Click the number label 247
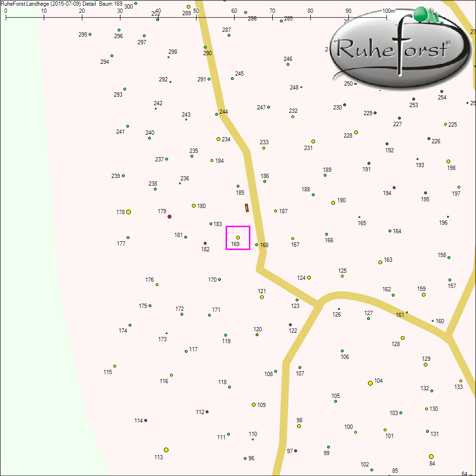Image resolution: width=476 pixels, height=476 pixels. point(261,108)
